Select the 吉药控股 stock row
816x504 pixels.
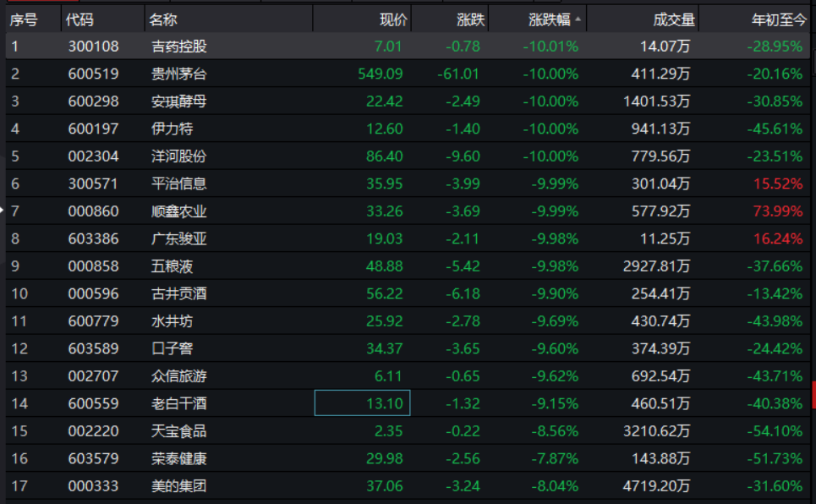[408, 47]
